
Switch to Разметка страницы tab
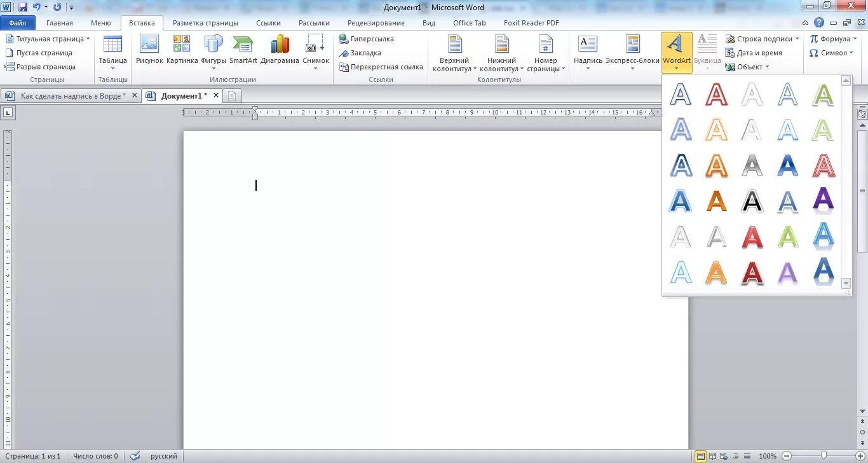(x=205, y=23)
